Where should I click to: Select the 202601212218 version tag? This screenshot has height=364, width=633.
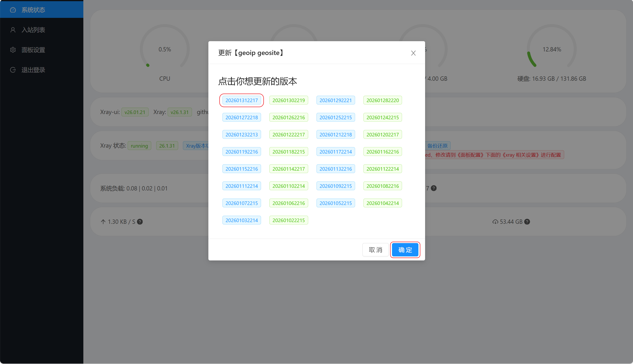[x=335, y=135]
